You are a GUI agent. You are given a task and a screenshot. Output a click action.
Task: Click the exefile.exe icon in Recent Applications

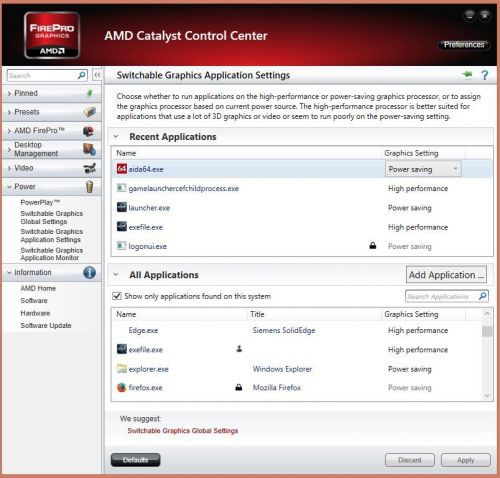click(122, 227)
